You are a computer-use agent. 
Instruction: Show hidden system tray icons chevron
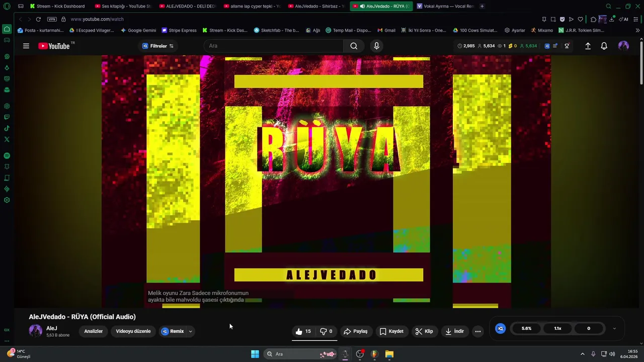tap(583, 354)
